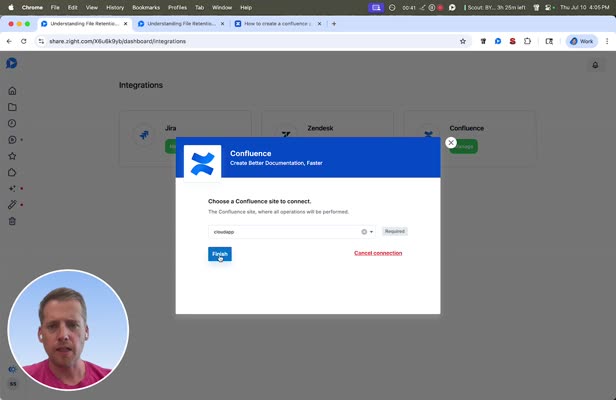This screenshot has height=400, width=616.
Task: Open the video messages icon in sidebar
Action: click(x=12, y=139)
